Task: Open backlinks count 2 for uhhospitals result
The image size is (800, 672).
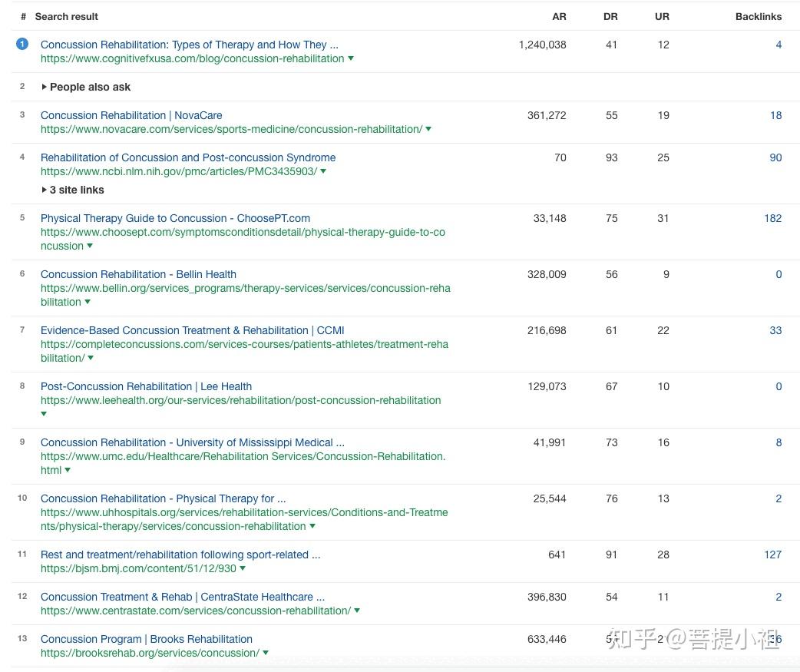Action: [x=779, y=499]
